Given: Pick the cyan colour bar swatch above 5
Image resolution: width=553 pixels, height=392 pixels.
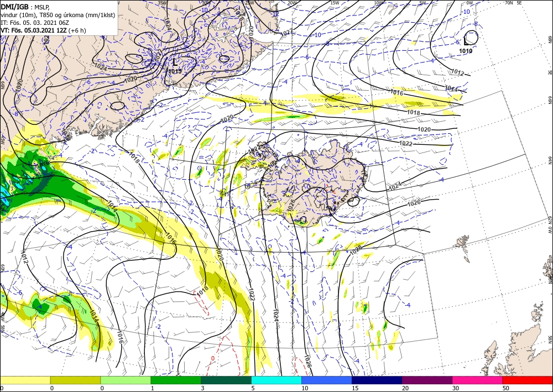Looking at the screenshot, I should pos(276,380).
